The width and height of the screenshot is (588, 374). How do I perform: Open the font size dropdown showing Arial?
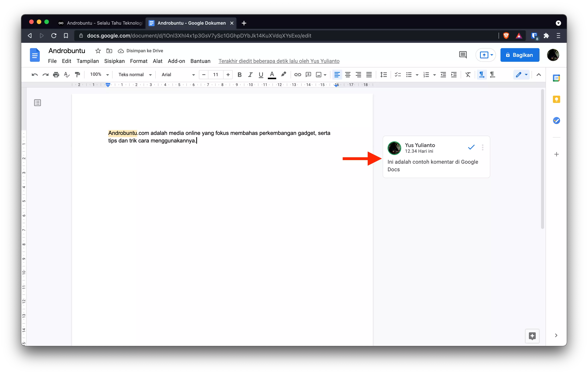pyautogui.click(x=177, y=74)
